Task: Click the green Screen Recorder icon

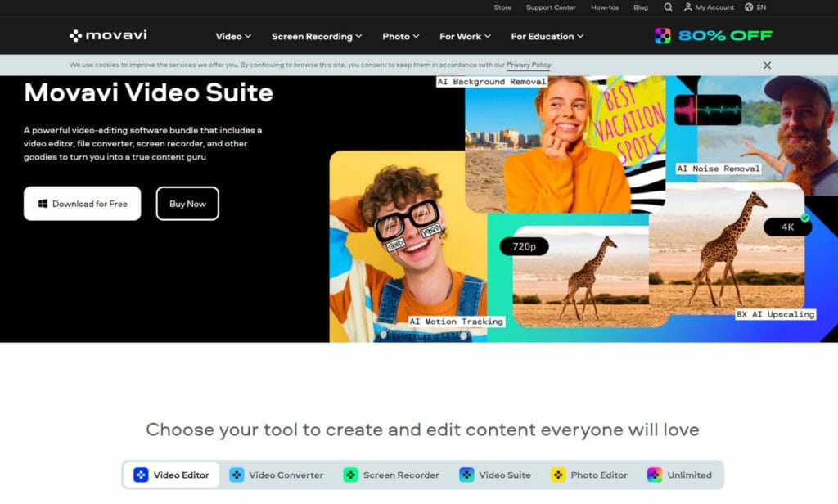Action: pyautogui.click(x=350, y=475)
